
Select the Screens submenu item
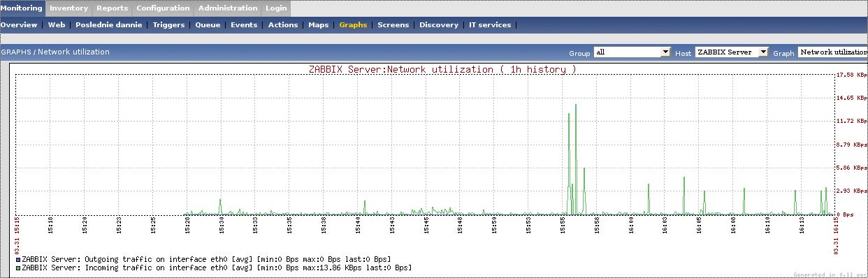(393, 24)
